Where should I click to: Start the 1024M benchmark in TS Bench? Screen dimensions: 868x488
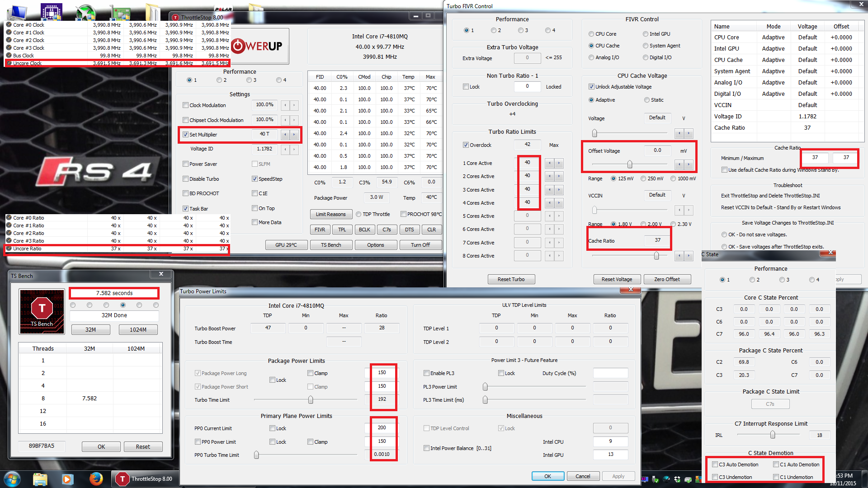point(138,329)
